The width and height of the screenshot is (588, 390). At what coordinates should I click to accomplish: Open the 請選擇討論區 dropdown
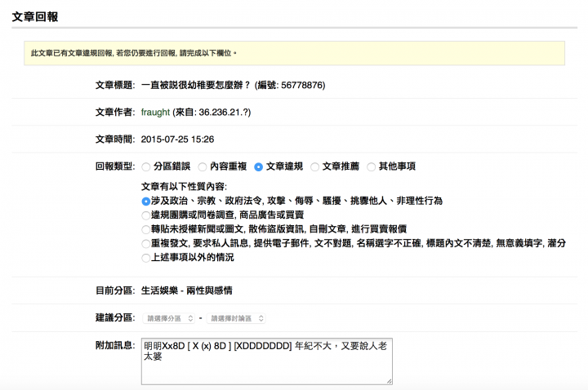(236, 318)
